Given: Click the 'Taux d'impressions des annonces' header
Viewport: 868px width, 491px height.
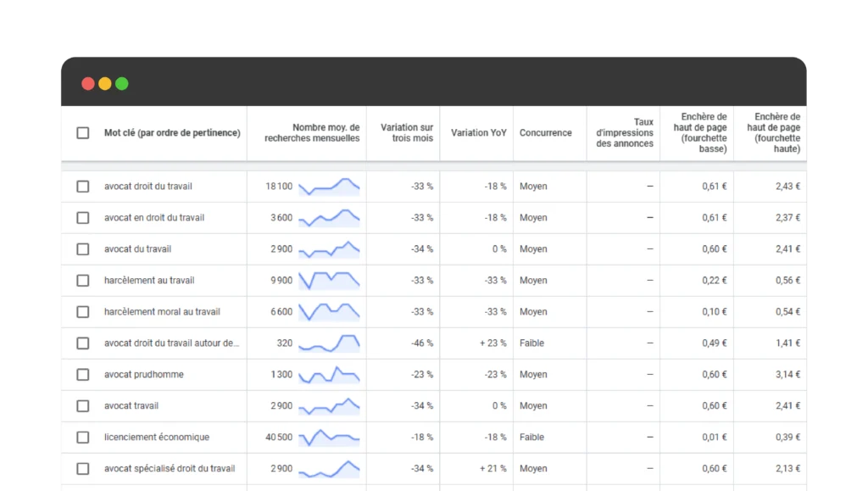Looking at the screenshot, I should pos(625,133).
